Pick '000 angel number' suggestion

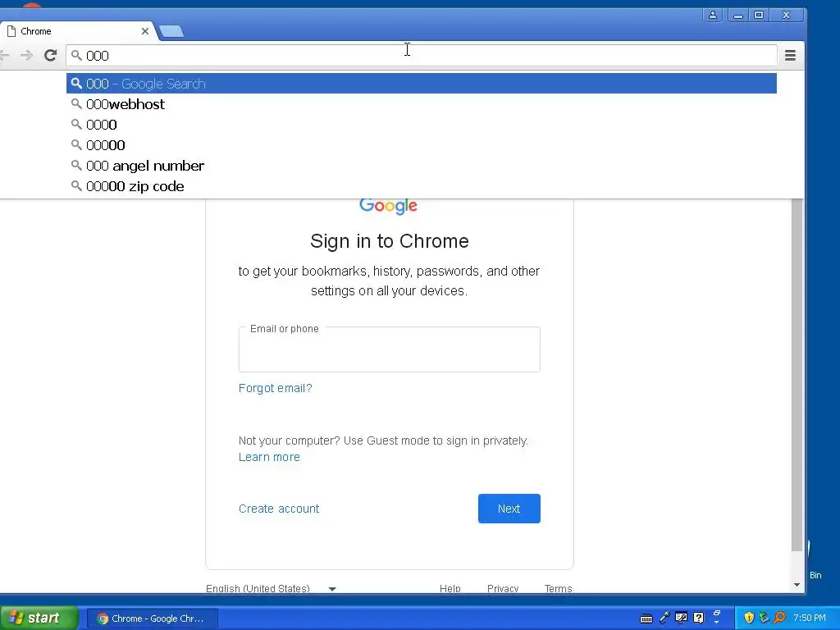coord(422,166)
